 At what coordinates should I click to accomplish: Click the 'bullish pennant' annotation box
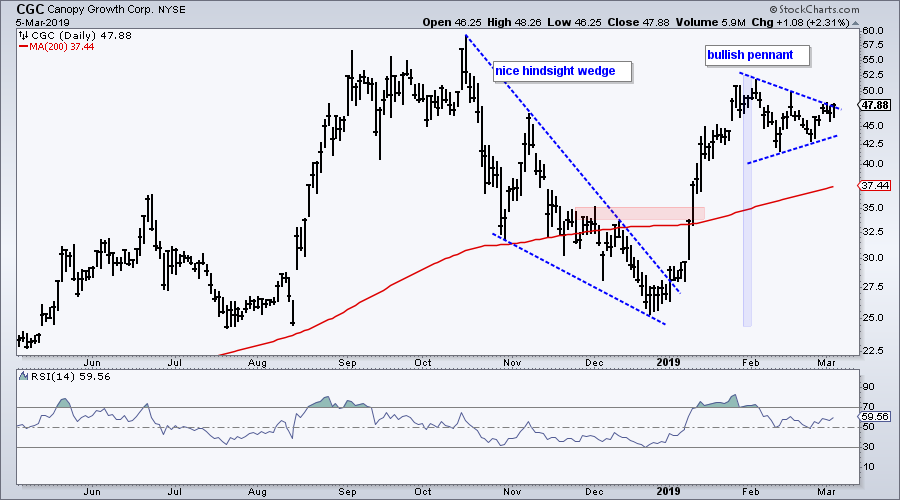point(757,56)
